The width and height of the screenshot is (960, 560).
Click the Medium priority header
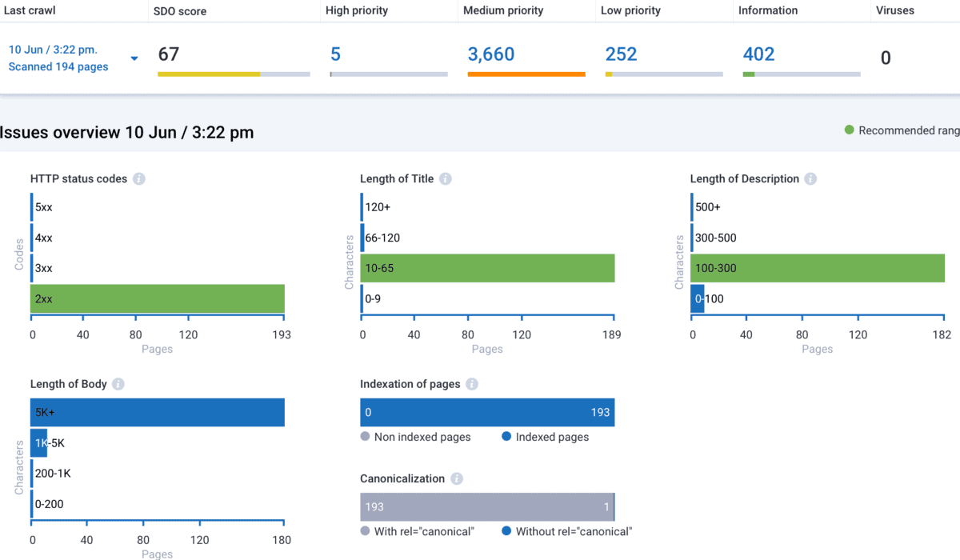coord(502,10)
